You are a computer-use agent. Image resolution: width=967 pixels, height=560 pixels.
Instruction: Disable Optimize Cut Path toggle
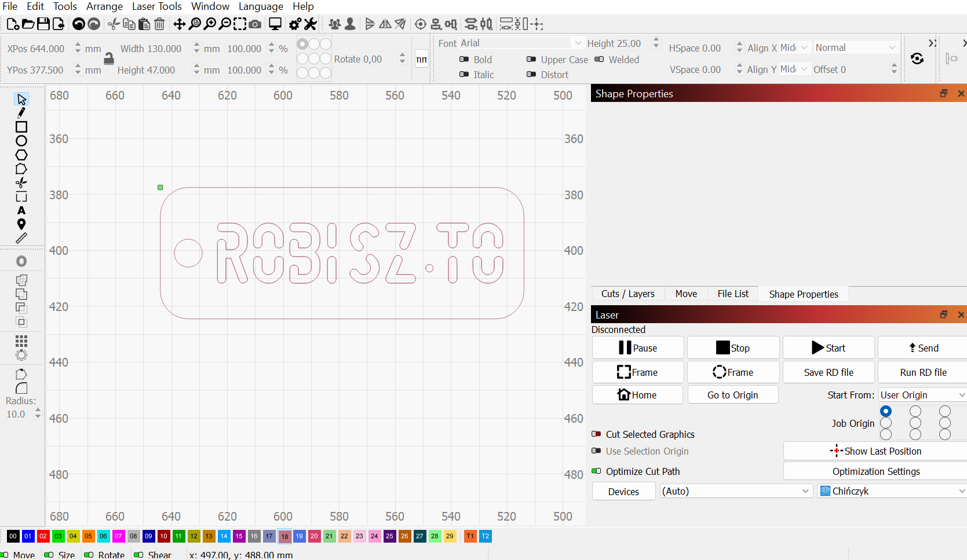(596, 471)
